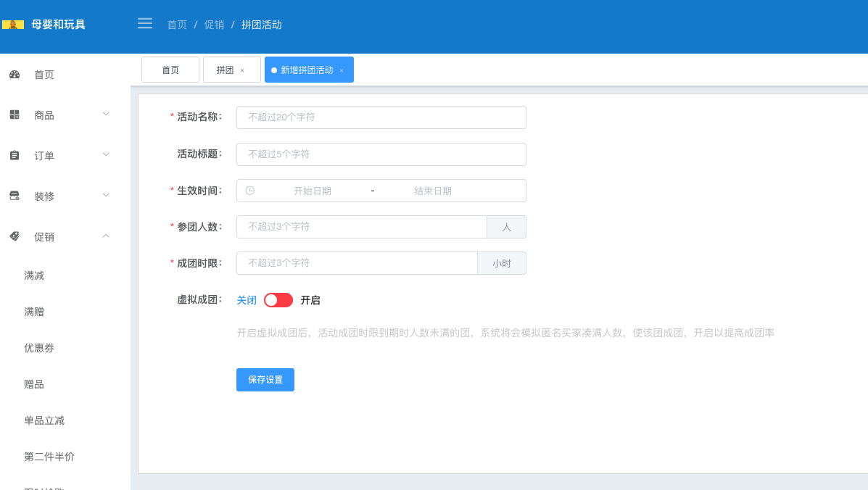This screenshot has height=490, width=868.
Task: Click the 母婴和玩具 store title
Action: (58, 25)
